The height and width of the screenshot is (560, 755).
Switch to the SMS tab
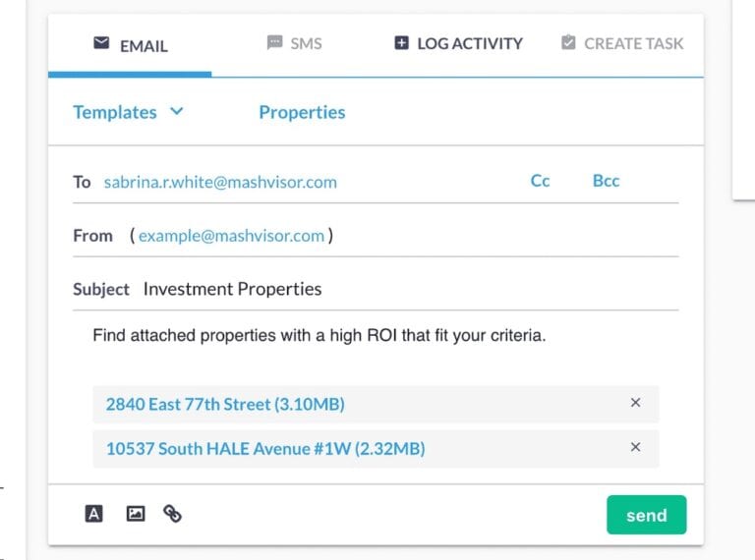pos(306,44)
